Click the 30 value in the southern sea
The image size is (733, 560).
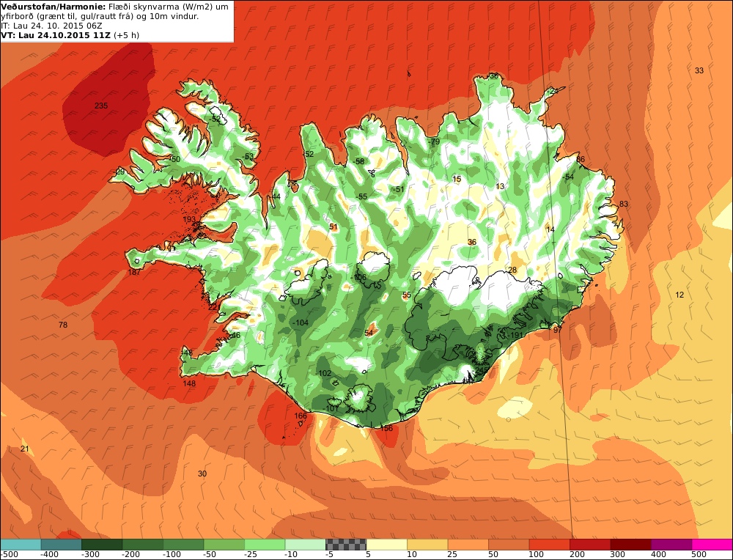click(202, 474)
